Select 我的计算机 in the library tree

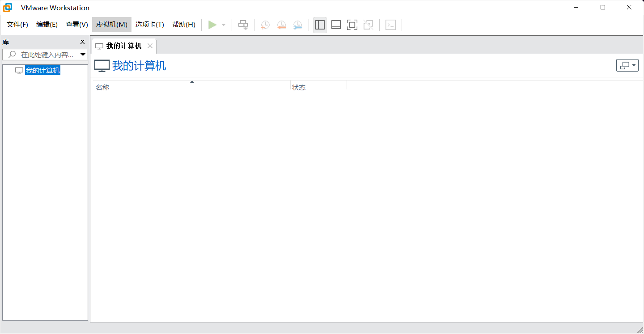tap(42, 71)
